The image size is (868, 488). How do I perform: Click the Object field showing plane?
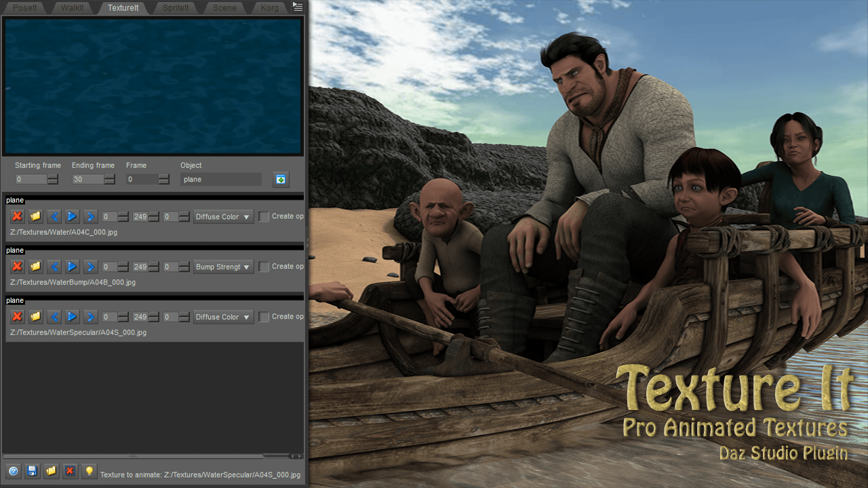(221, 180)
